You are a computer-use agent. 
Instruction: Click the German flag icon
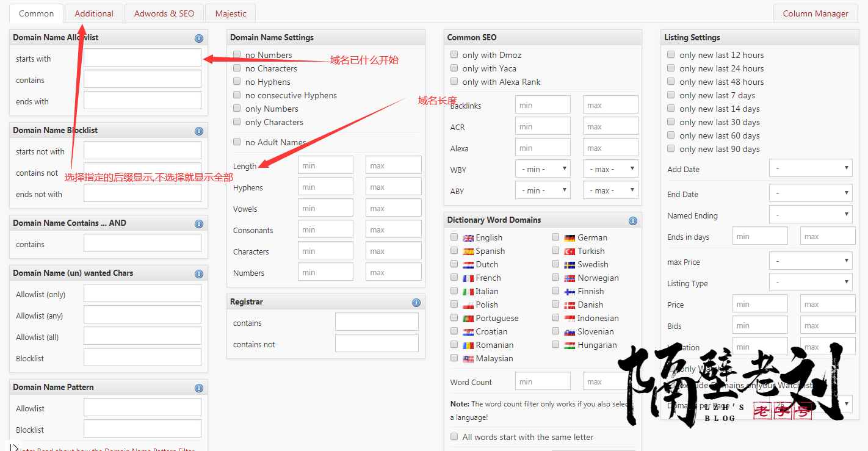click(570, 238)
